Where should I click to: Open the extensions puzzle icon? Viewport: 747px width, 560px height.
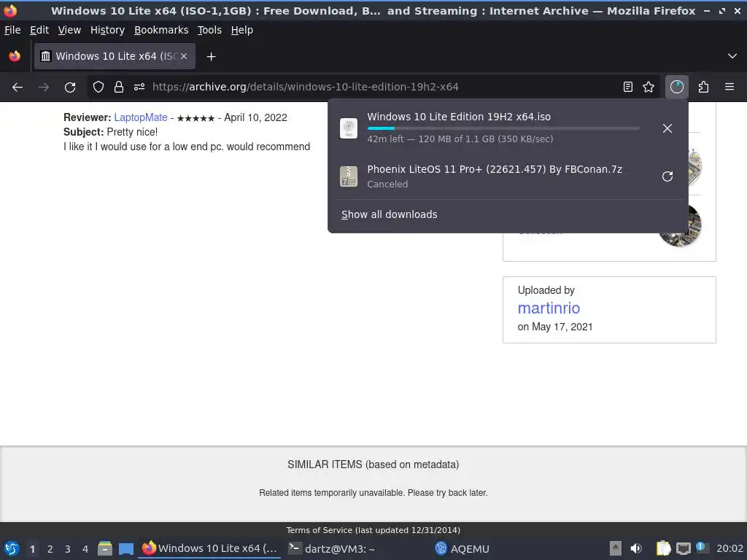point(703,87)
